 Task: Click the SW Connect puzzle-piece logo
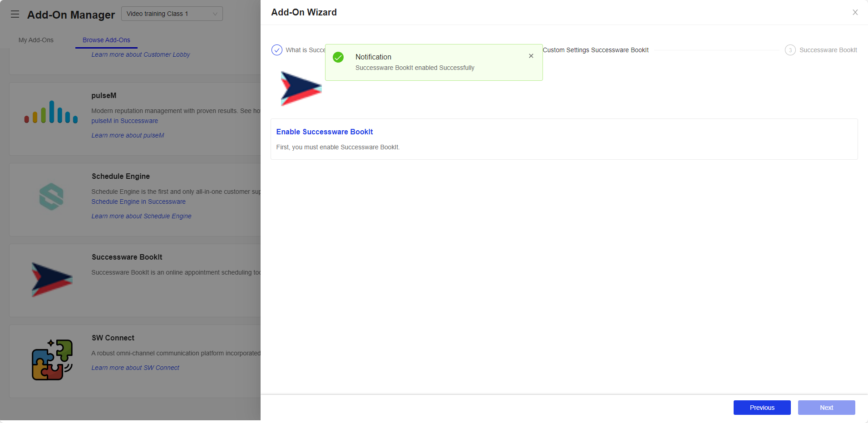coord(52,359)
